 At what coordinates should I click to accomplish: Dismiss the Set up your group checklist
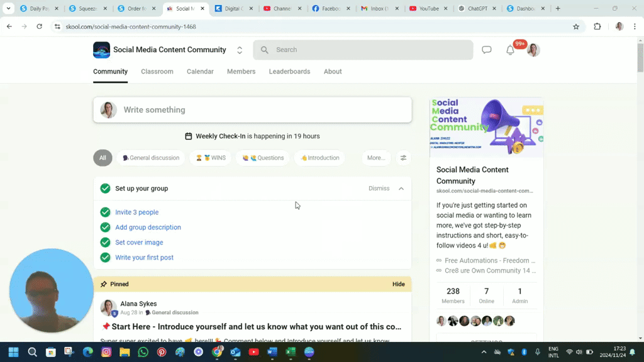pyautogui.click(x=379, y=189)
